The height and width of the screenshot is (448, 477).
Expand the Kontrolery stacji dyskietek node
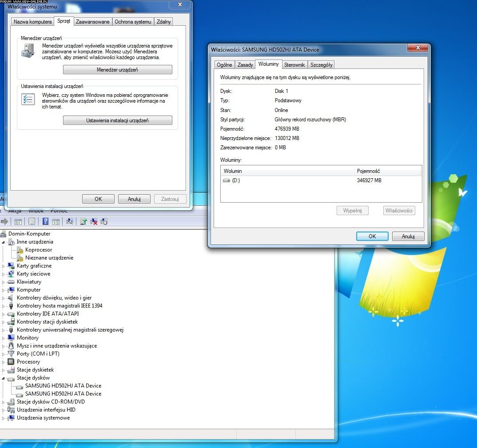(x=4, y=322)
